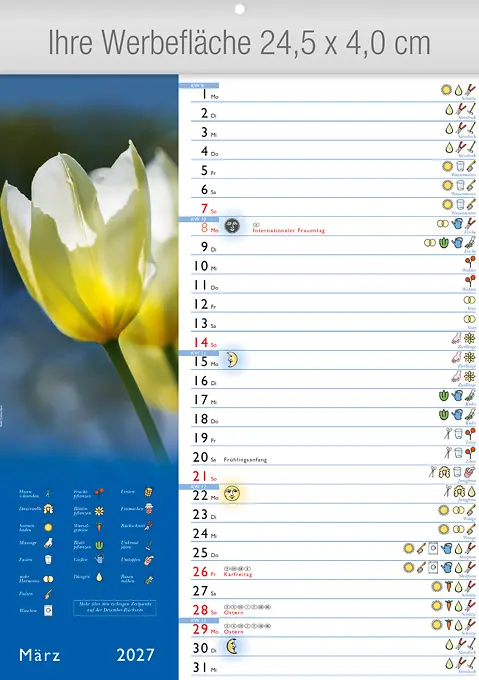Click the Rückschnitt pruning shears legend icon
The image size is (479, 680).
[x=149, y=526]
